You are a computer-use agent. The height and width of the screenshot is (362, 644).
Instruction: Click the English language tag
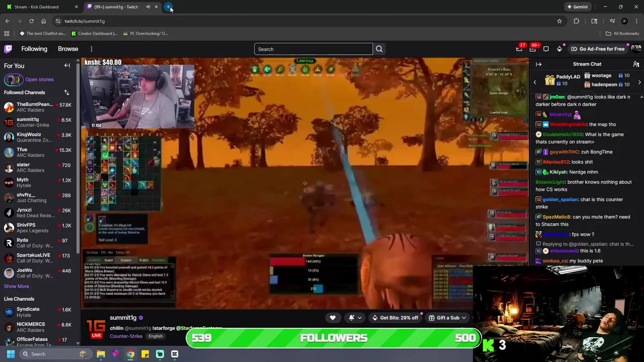coord(155,336)
